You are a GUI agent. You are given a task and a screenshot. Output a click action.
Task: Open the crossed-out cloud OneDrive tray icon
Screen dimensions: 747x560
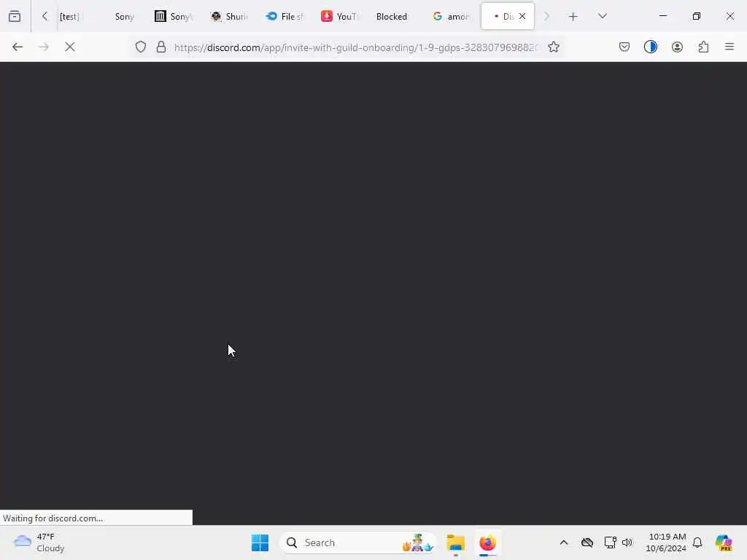(x=587, y=542)
